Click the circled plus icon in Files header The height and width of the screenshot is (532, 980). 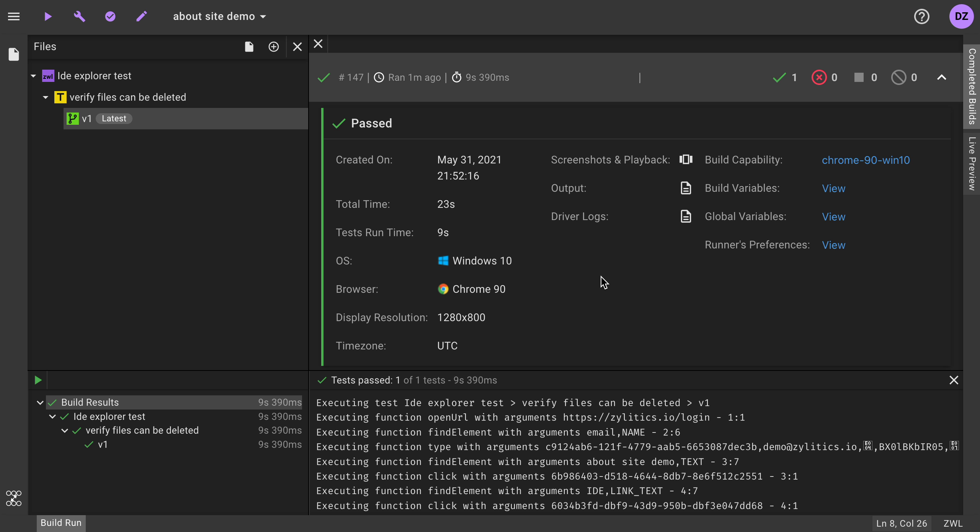tap(273, 47)
